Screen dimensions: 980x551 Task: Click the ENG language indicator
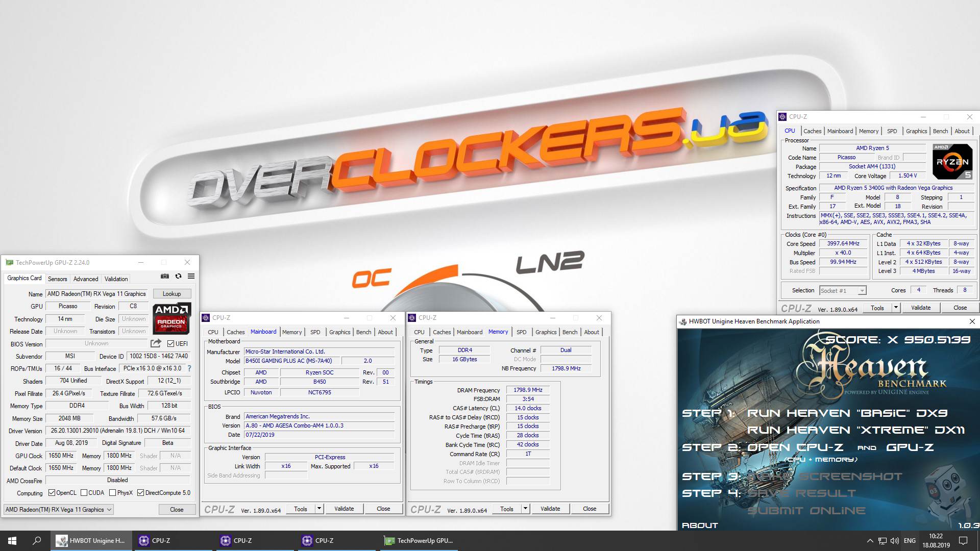click(x=910, y=541)
